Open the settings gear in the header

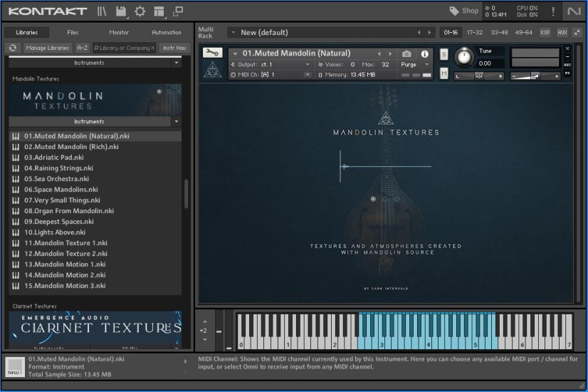tap(140, 11)
